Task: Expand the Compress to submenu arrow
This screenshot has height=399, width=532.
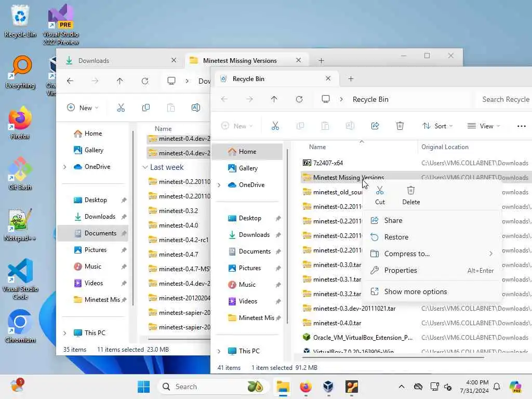Action: (x=491, y=254)
